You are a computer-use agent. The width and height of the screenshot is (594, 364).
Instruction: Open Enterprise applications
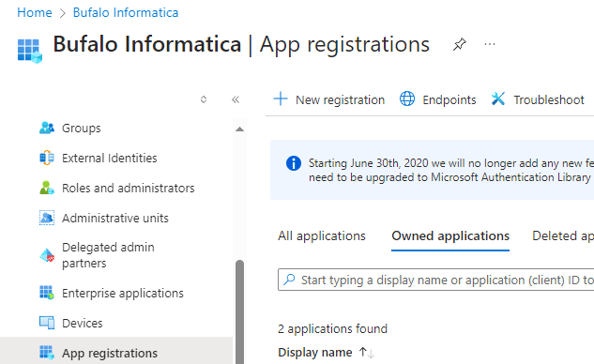click(123, 293)
